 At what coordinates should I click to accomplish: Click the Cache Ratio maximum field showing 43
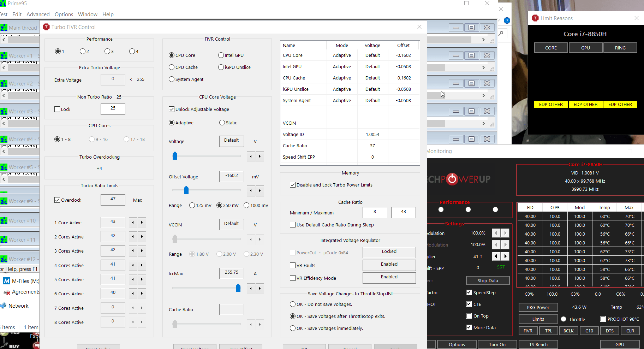(403, 213)
